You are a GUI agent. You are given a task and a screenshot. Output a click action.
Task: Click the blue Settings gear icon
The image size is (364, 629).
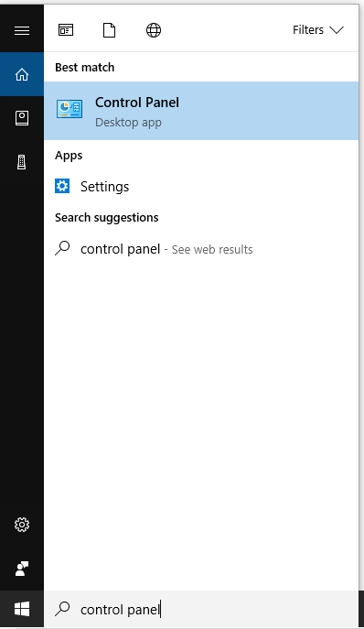click(x=62, y=186)
